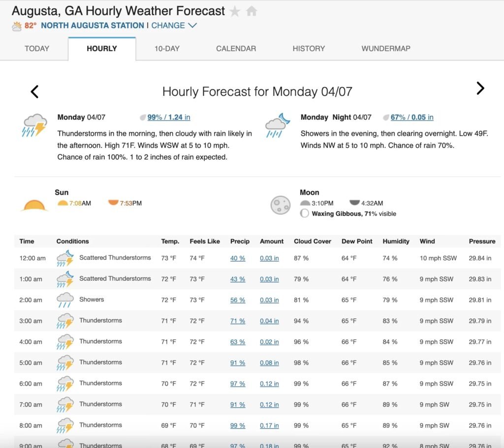
Task: Switch to the 10-DAY tab
Action: tap(167, 49)
